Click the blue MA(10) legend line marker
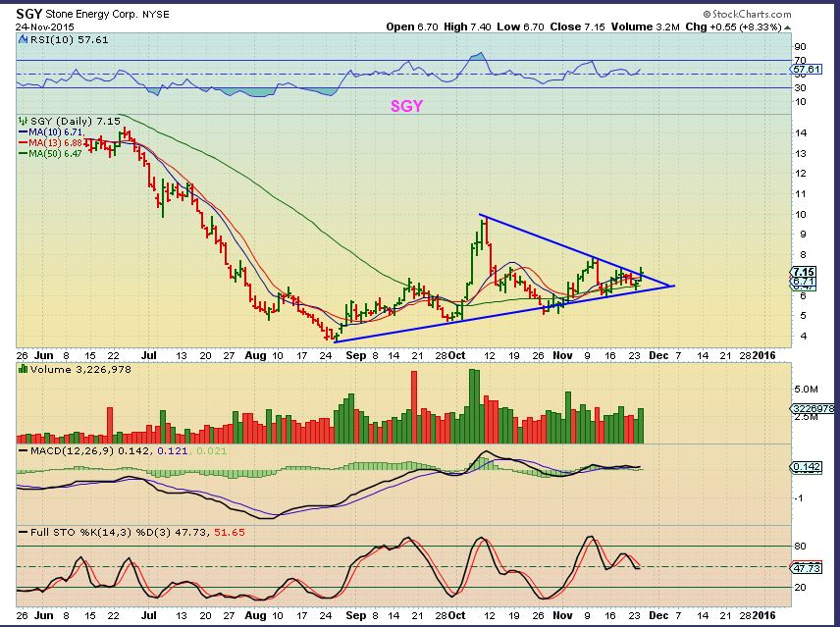840x627 pixels. (23, 131)
